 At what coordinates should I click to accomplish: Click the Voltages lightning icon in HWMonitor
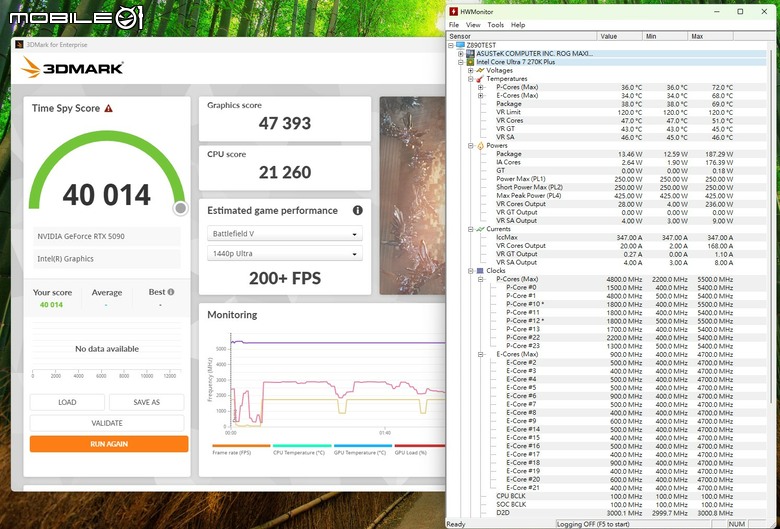pyautogui.click(x=480, y=71)
